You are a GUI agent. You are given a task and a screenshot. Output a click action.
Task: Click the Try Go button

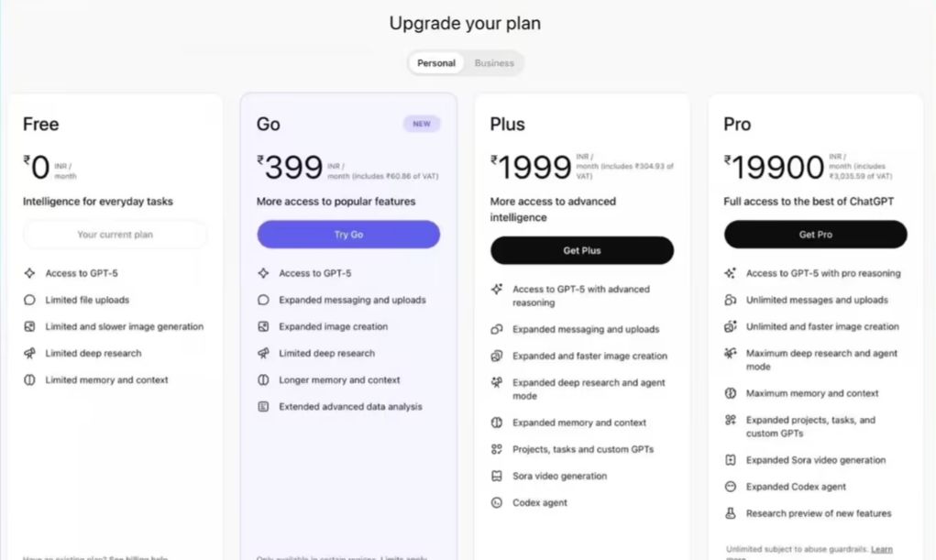point(348,235)
